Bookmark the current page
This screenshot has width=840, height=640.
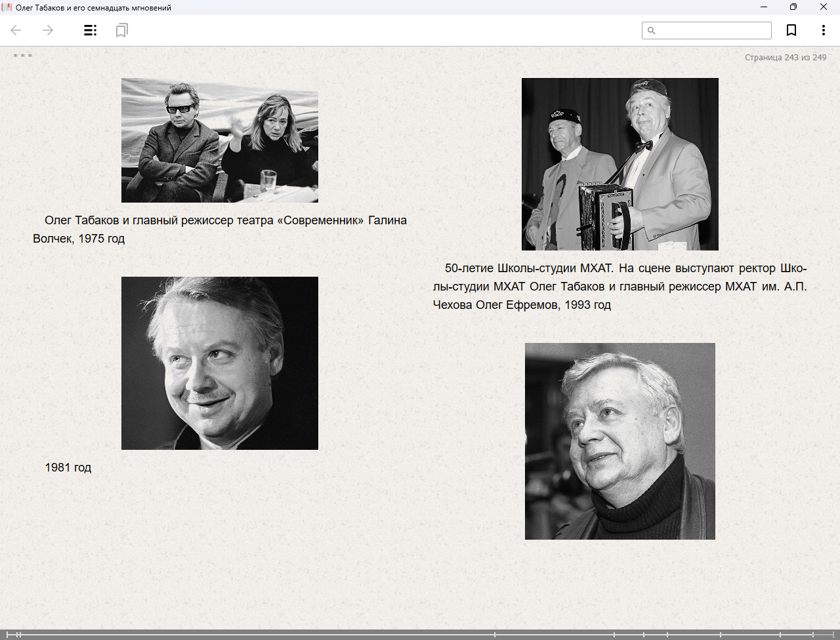pyautogui.click(x=791, y=30)
